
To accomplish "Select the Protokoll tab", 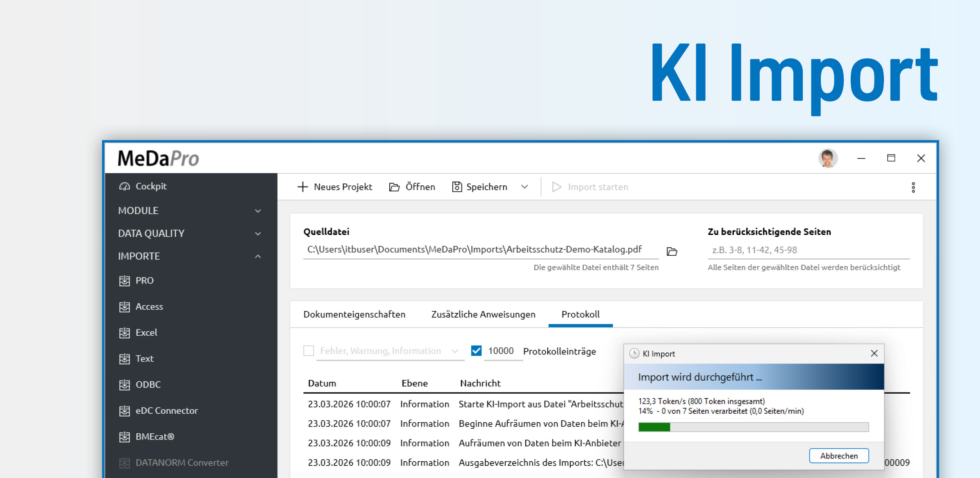I will tap(581, 314).
